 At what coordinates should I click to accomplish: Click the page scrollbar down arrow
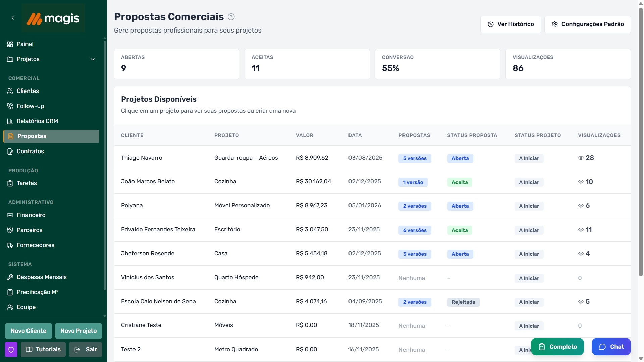pos(641,358)
